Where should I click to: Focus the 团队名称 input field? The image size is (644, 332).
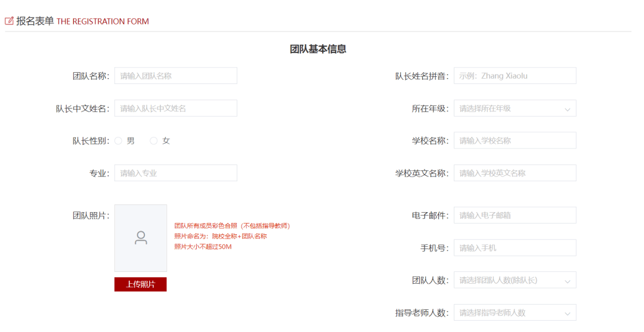pyautogui.click(x=176, y=76)
